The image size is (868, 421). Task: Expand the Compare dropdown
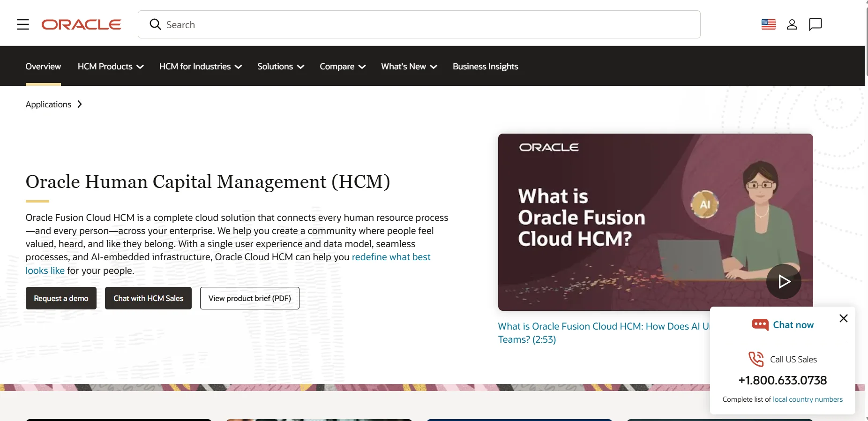pyautogui.click(x=343, y=67)
